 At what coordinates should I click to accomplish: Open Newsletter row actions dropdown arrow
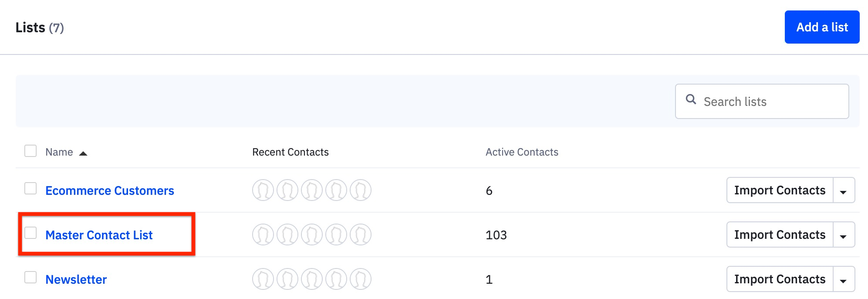[844, 280]
